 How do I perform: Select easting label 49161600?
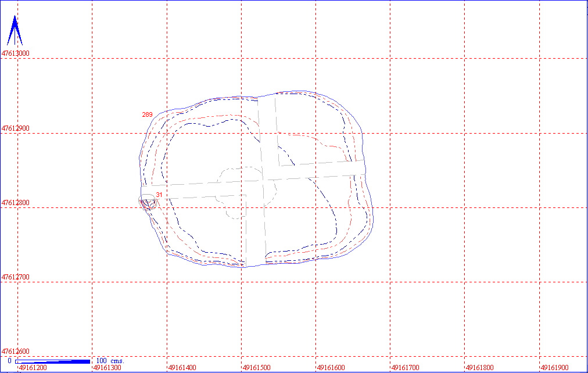(331, 368)
